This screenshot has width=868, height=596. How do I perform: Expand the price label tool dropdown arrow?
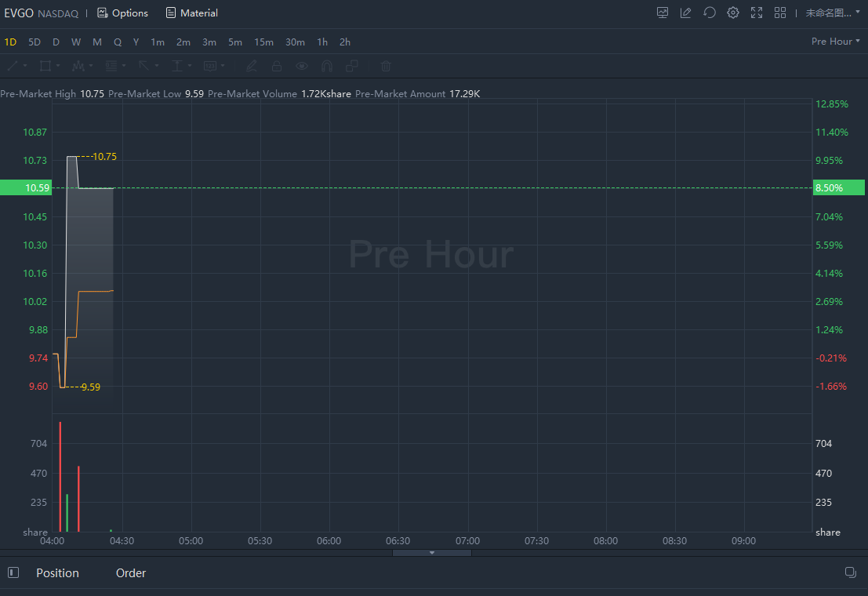223,66
